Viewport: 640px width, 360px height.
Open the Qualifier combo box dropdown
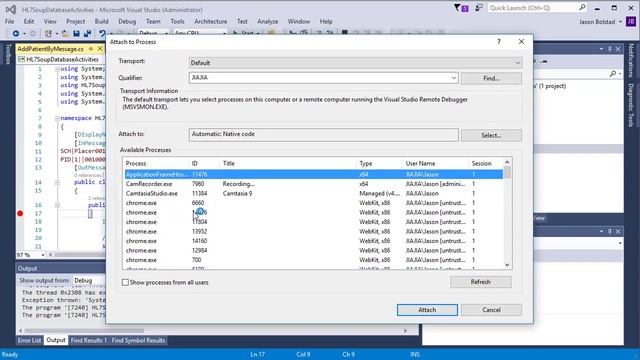(x=453, y=78)
